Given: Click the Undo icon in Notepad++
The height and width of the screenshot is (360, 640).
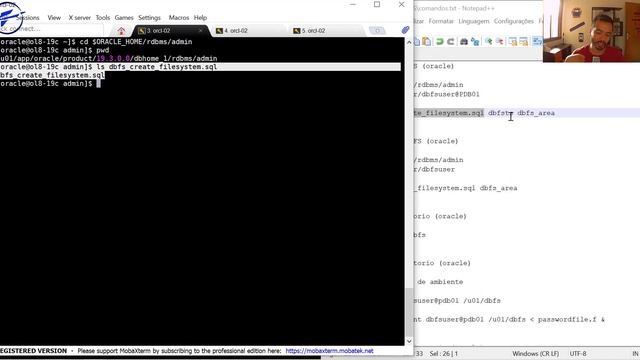Looking at the screenshot, I should coord(440,42).
